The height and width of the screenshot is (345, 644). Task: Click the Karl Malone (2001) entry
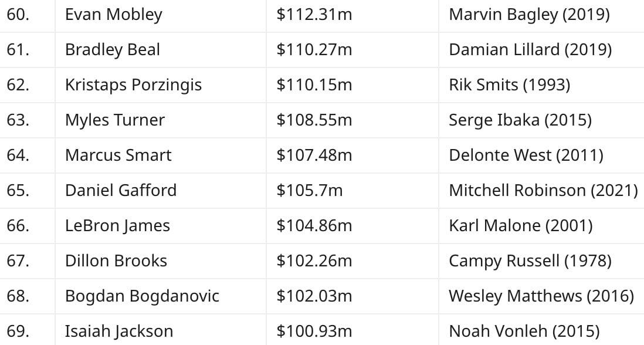(520, 226)
